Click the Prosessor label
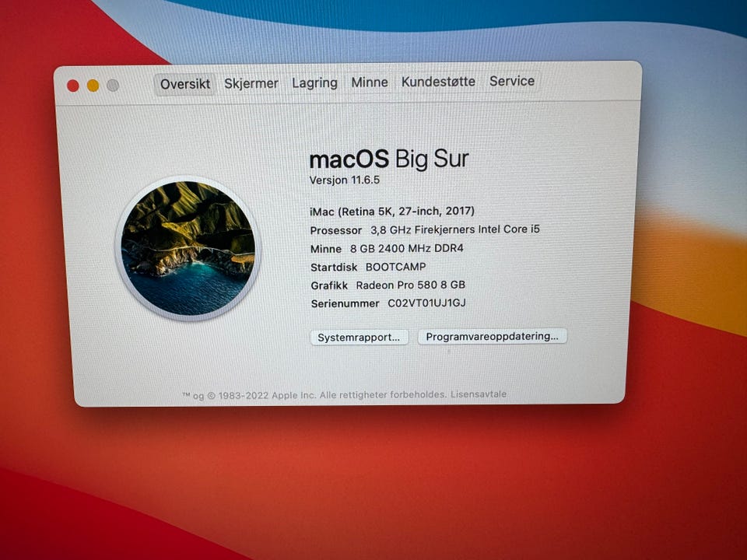 pos(336,230)
